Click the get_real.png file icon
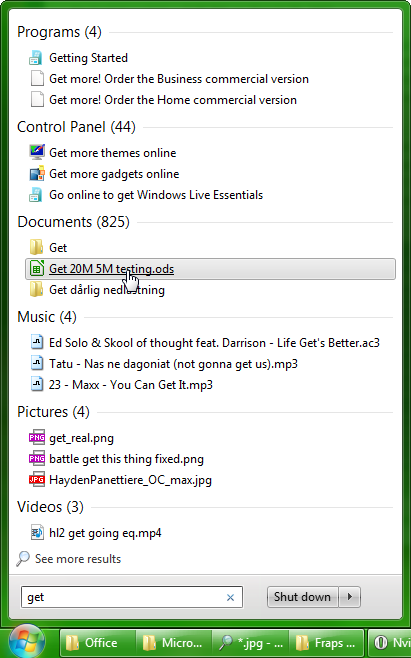411x658 pixels. pyautogui.click(x=37, y=438)
